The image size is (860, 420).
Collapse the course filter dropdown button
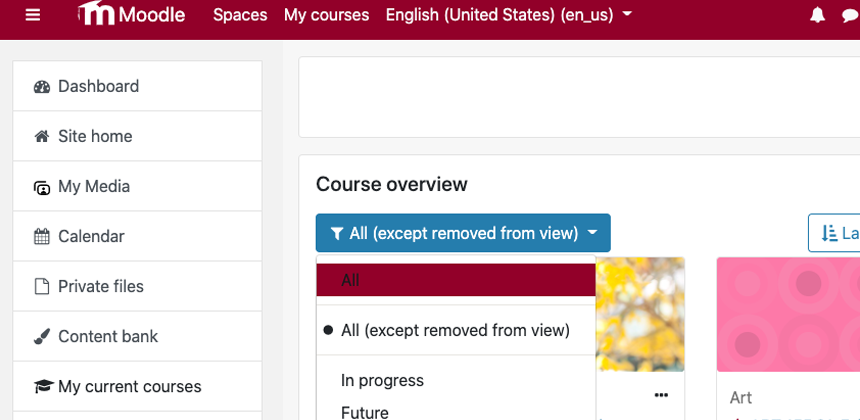click(x=463, y=233)
